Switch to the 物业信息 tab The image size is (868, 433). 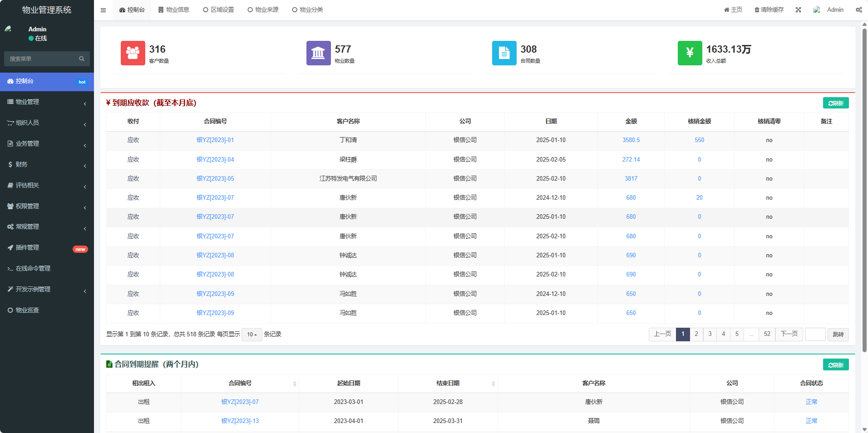pyautogui.click(x=174, y=10)
